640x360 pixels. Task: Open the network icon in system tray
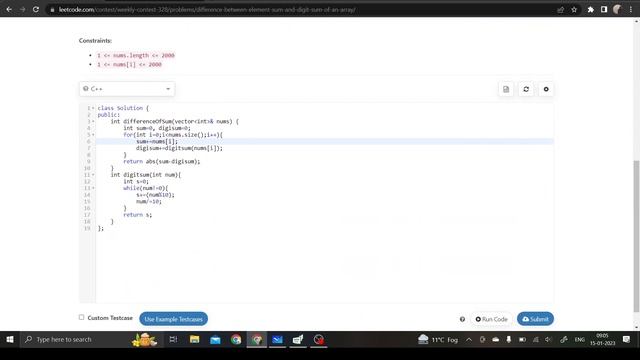tap(536, 339)
